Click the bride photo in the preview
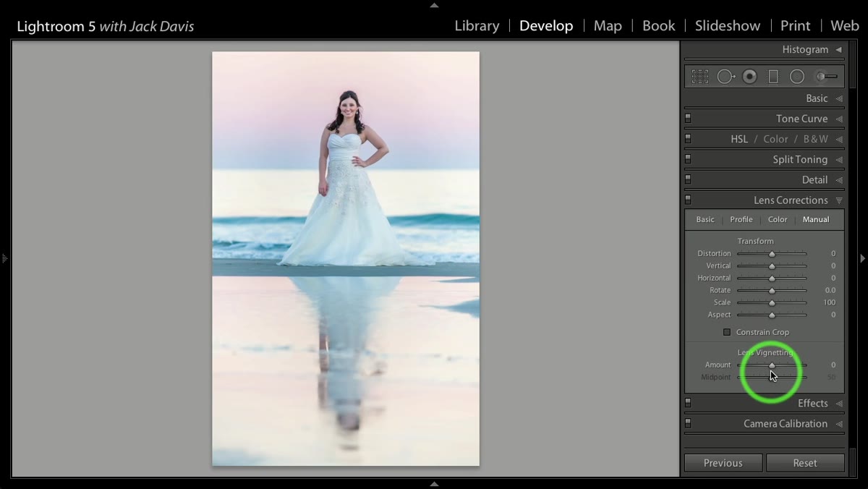The height and width of the screenshot is (489, 868). click(x=346, y=258)
